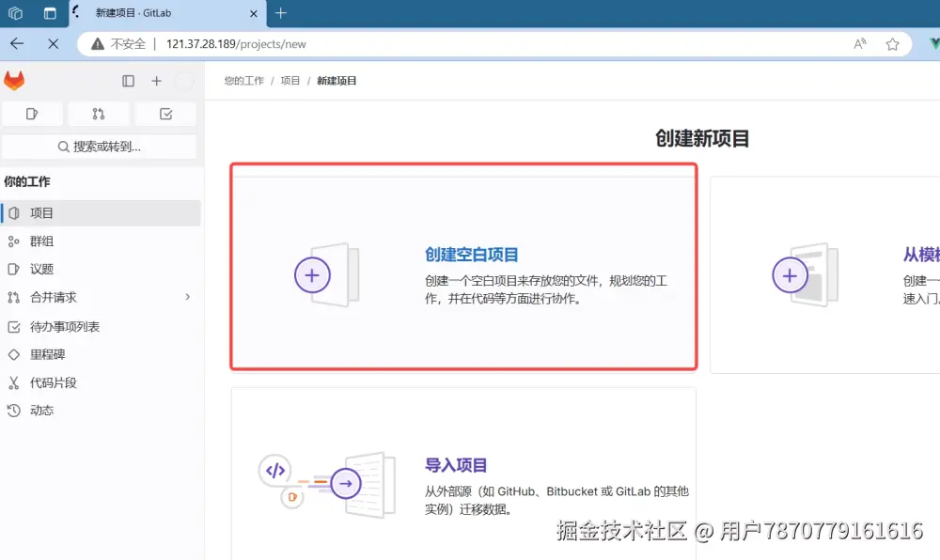This screenshot has width=940, height=560.
Task: Select the 新建项目 · GitLab browser tab
Action: 168,14
